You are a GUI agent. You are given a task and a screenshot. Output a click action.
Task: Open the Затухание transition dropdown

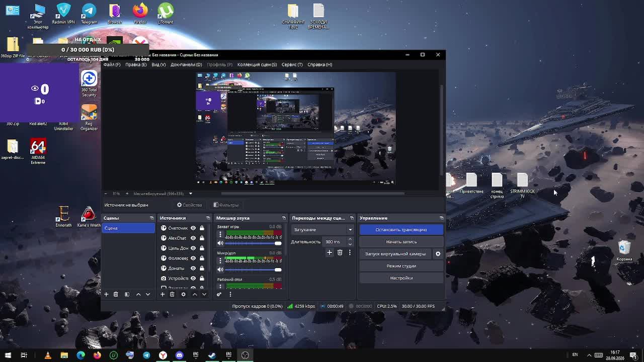click(x=322, y=230)
